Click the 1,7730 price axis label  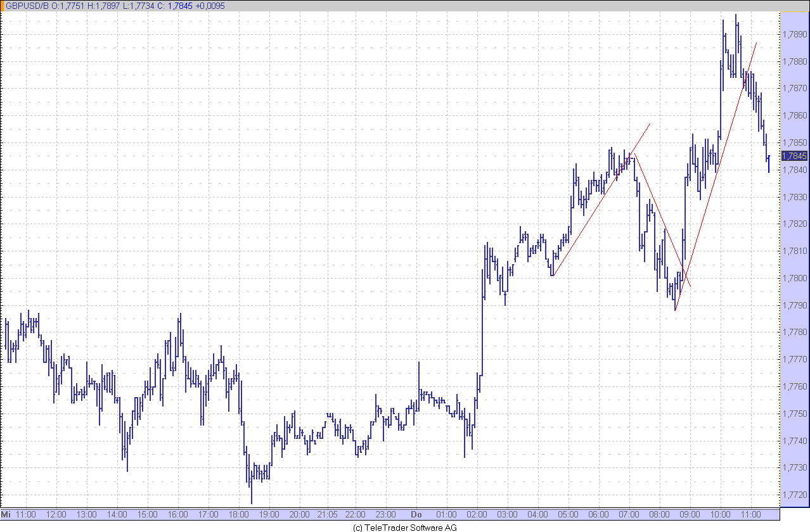[795, 468]
